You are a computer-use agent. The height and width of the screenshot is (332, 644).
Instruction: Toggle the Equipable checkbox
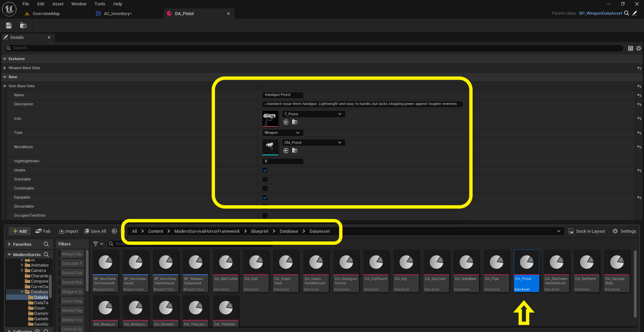pyautogui.click(x=265, y=198)
